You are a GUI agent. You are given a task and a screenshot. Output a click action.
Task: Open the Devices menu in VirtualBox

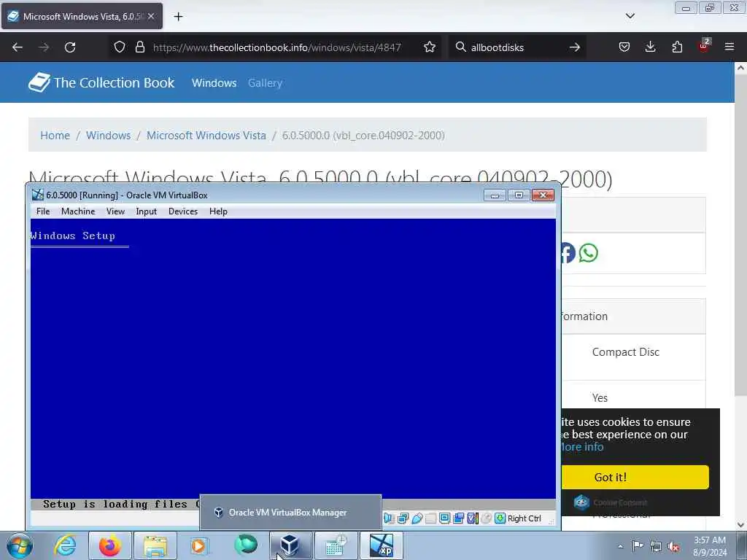183,211
